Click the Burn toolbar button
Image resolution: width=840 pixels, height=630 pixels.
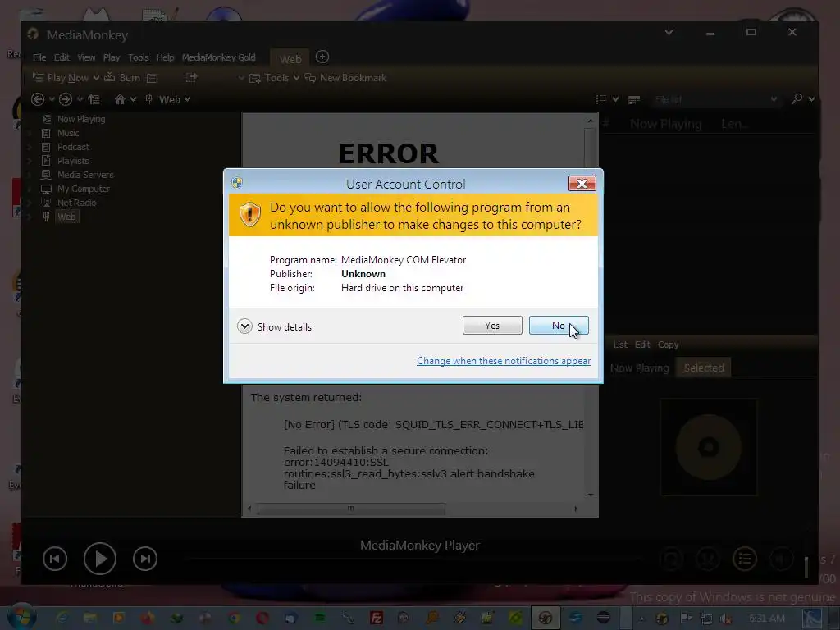coord(122,78)
